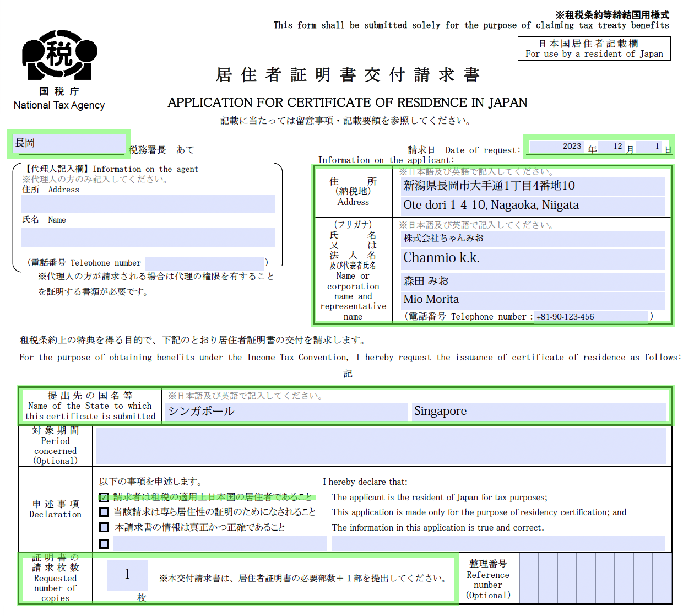Click the agent Address input field

[148, 204]
